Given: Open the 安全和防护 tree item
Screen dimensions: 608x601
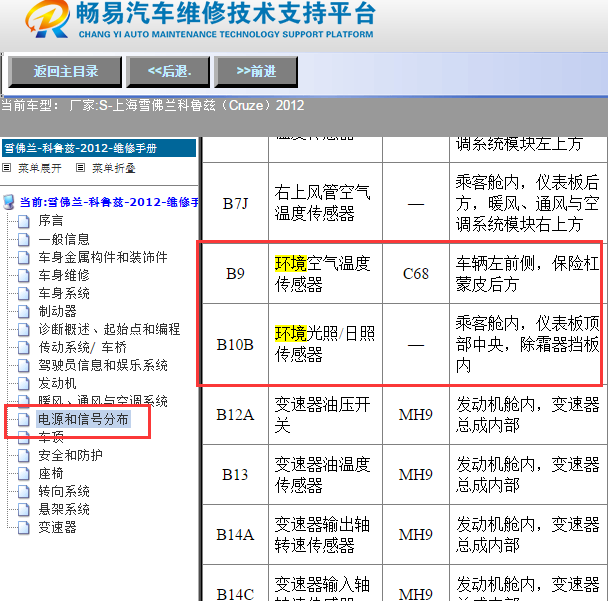Looking at the screenshot, I should (x=70, y=455).
